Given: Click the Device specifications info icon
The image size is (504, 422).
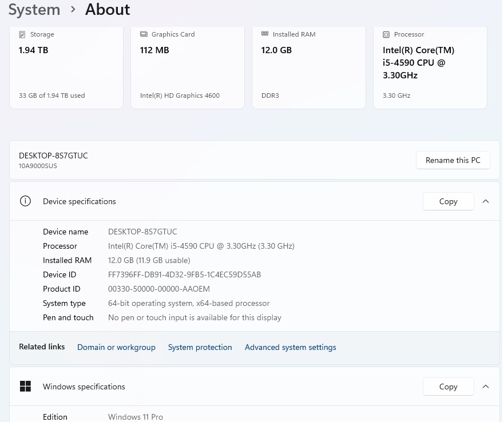Looking at the screenshot, I should [x=25, y=201].
